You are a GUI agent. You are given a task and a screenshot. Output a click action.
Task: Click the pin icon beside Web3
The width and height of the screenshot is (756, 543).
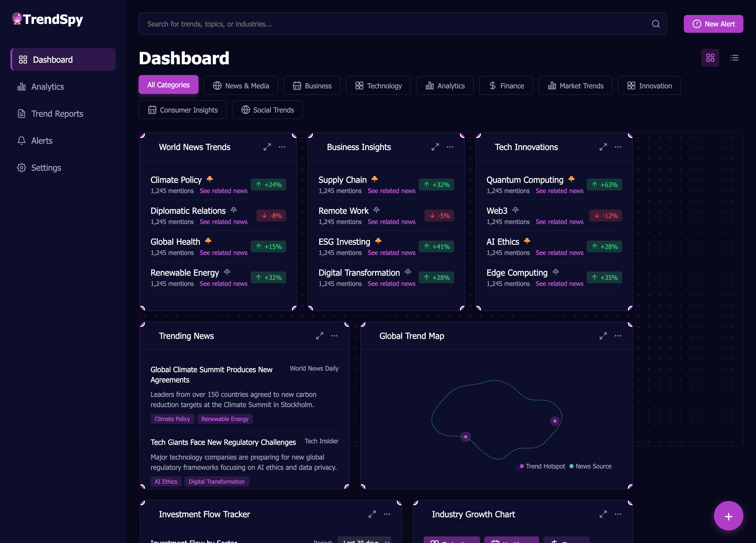(515, 210)
